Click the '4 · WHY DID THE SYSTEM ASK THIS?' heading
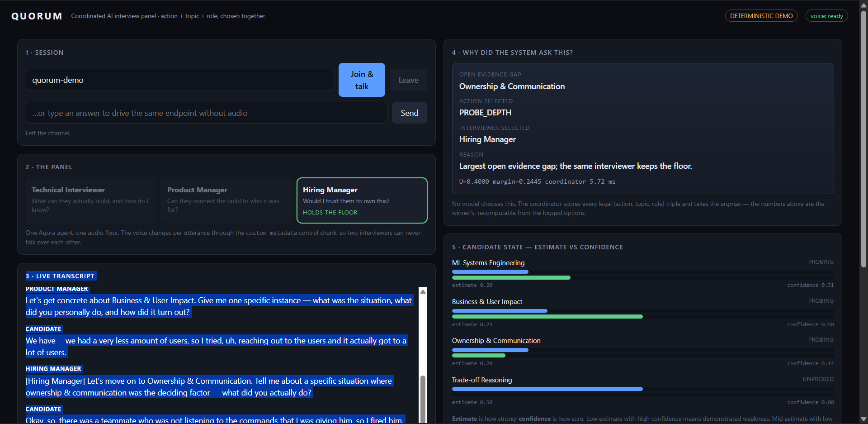The image size is (868, 424). tap(512, 52)
